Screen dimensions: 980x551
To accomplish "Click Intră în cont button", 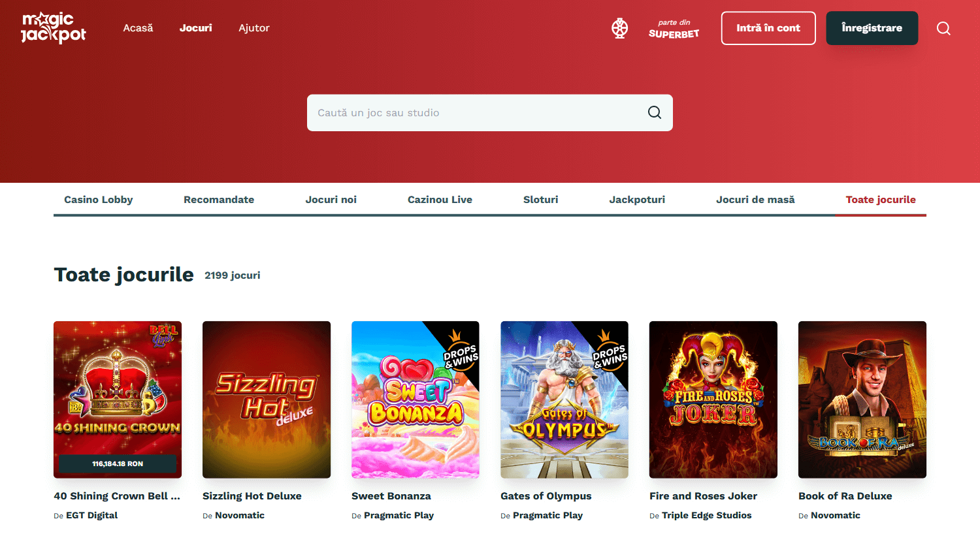I will [768, 28].
